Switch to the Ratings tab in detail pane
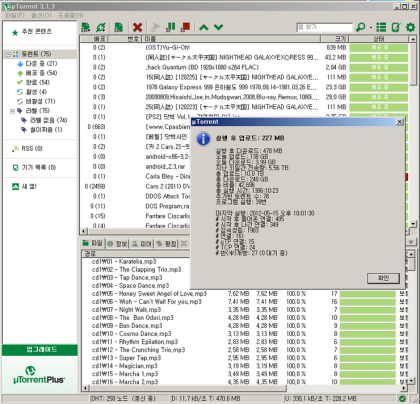The image size is (420, 404). tap(166, 244)
